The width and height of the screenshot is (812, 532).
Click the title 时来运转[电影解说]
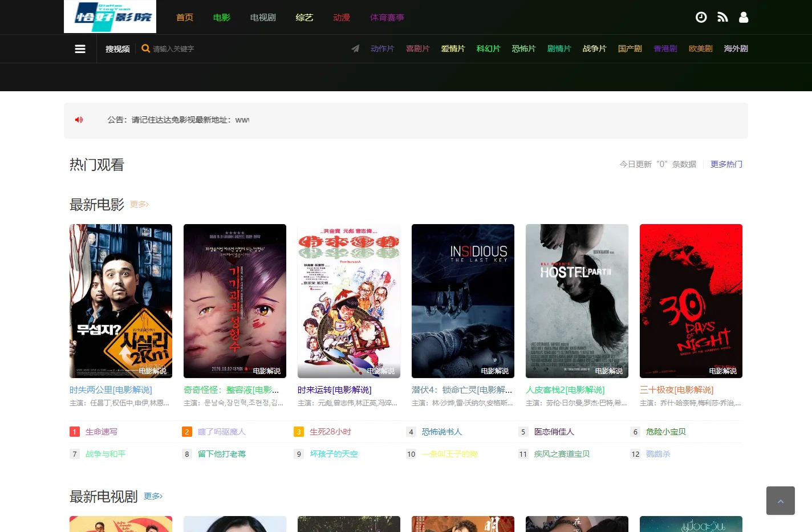(x=335, y=390)
